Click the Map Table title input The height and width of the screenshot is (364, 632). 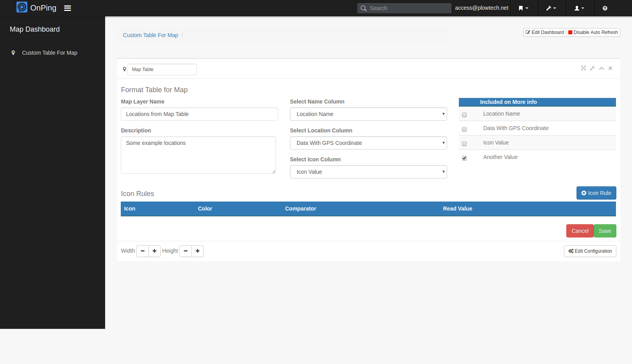click(x=162, y=70)
